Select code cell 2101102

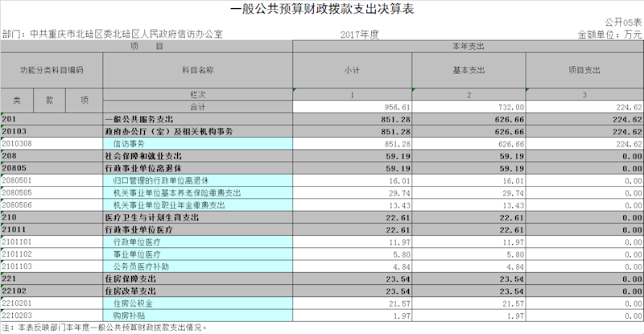[52, 254]
